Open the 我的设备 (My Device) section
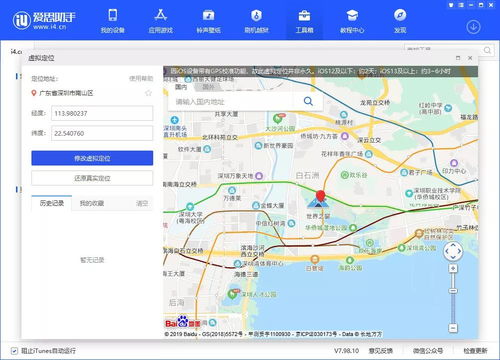The image size is (500, 360). point(113,21)
